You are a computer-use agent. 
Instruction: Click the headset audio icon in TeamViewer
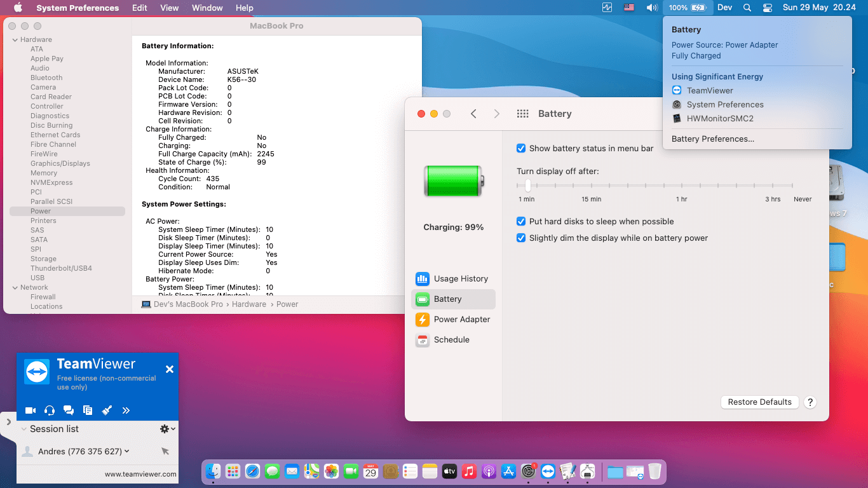pos(50,410)
